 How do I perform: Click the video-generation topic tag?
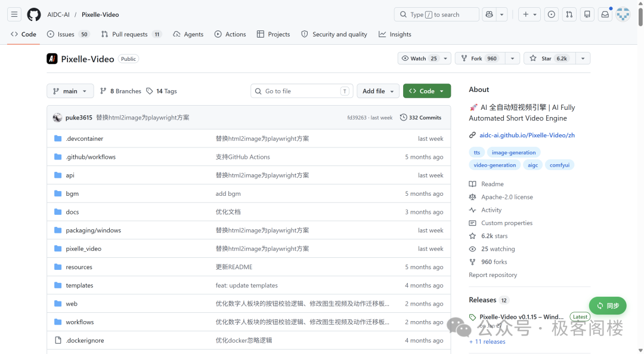(494, 165)
